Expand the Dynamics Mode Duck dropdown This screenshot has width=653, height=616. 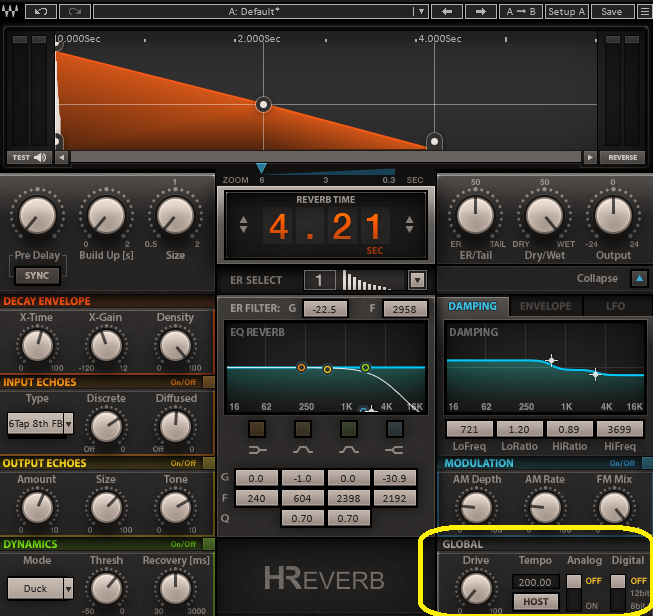coord(68,588)
